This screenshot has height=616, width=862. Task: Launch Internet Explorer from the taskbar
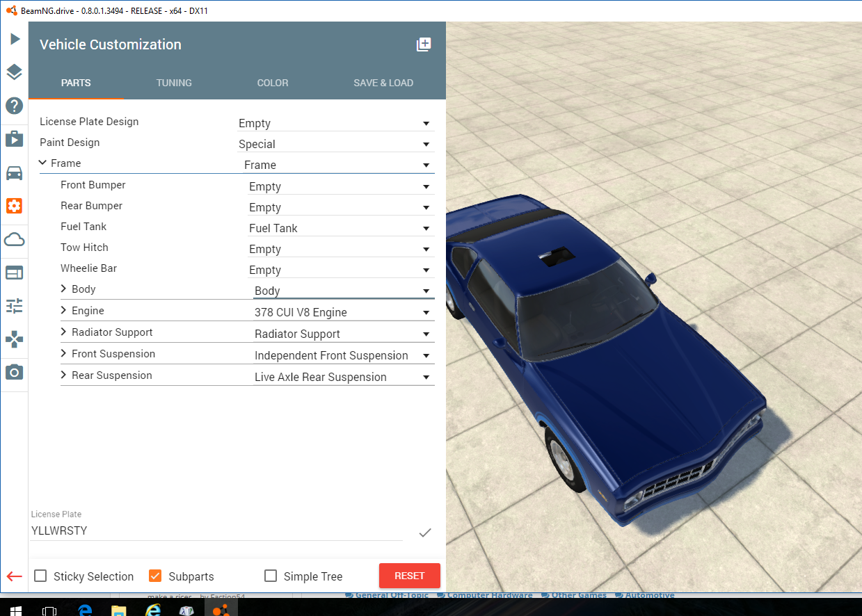pyautogui.click(x=152, y=610)
